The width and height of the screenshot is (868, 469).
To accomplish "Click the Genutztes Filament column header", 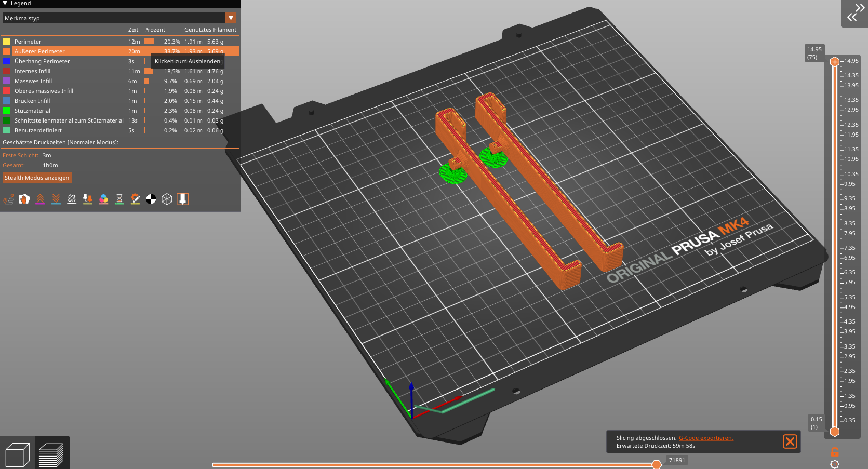I will point(210,30).
